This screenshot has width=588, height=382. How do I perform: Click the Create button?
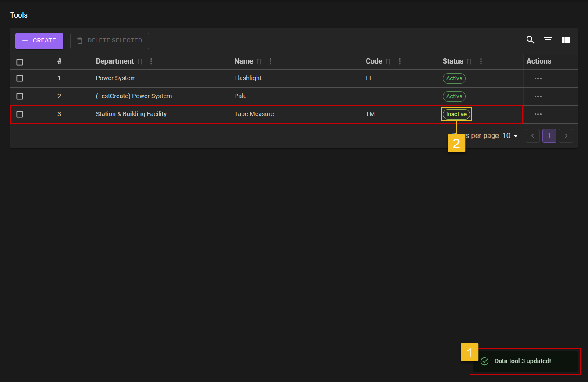click(39, 41)
